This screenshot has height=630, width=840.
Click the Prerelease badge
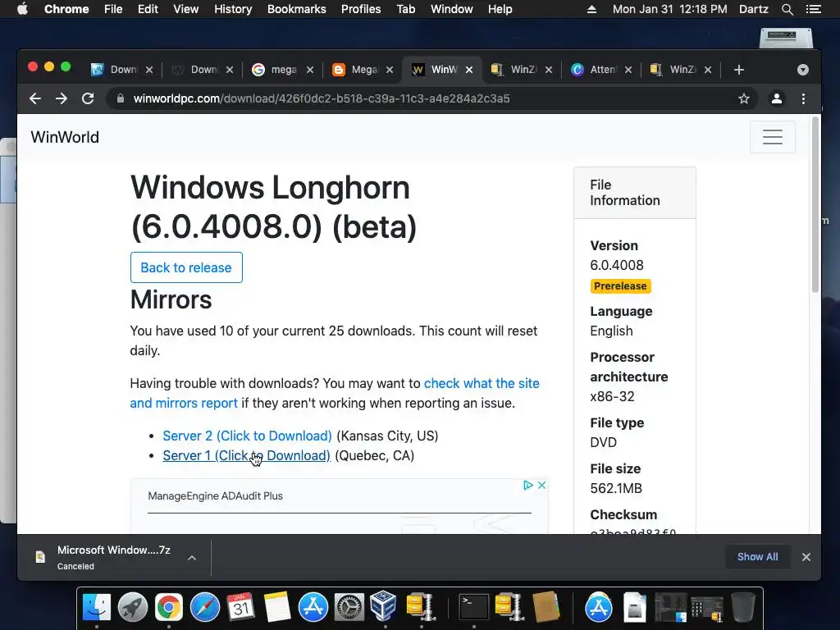[620, 286]
